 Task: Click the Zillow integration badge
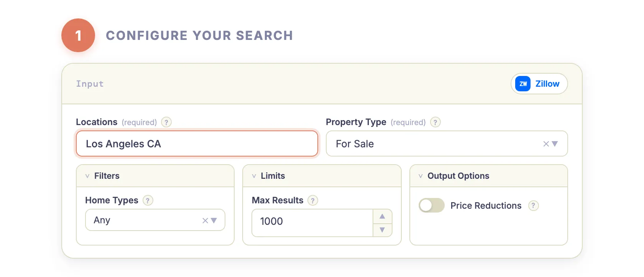(539, 84)
